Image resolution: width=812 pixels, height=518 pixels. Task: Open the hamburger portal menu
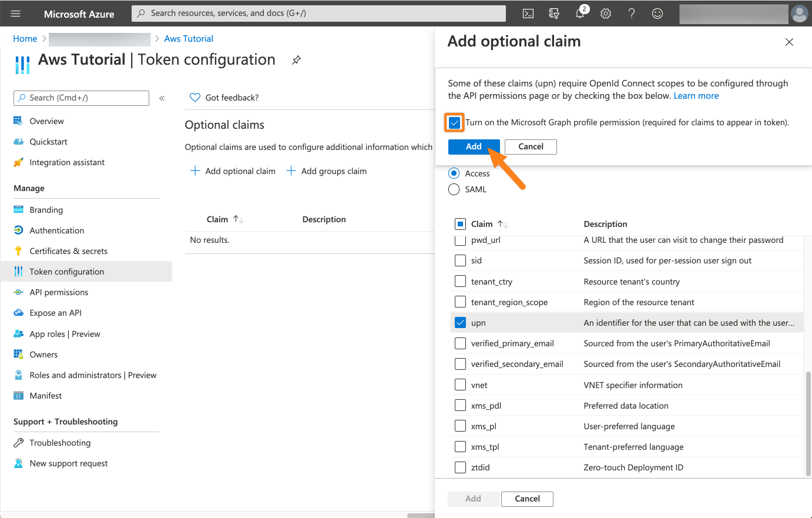tap(16, 14)
